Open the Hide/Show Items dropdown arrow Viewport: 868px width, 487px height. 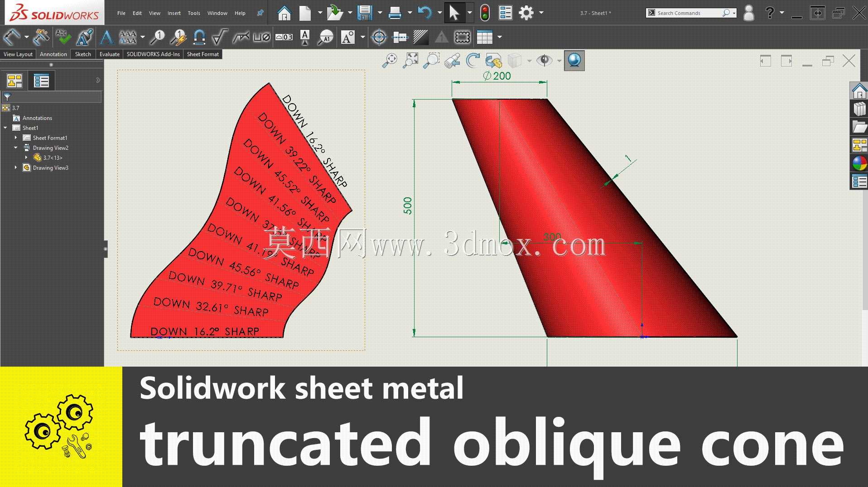(x=559, y=61)
